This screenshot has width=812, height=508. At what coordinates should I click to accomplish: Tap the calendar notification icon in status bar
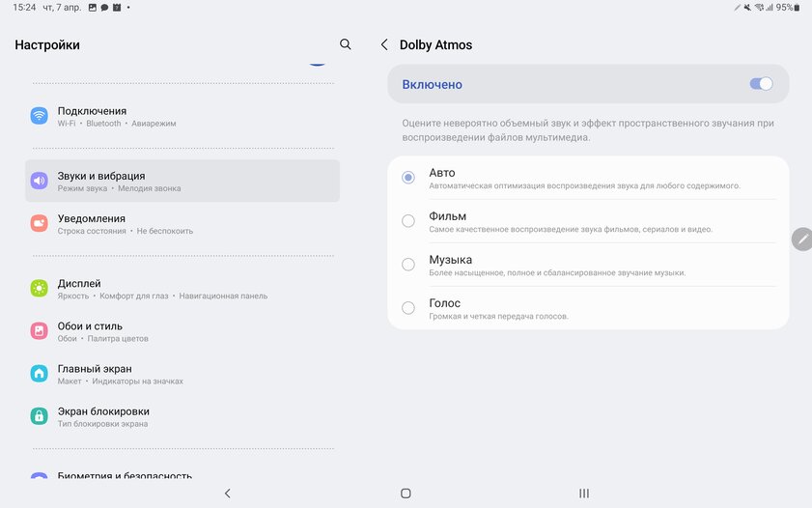[117, 8]
